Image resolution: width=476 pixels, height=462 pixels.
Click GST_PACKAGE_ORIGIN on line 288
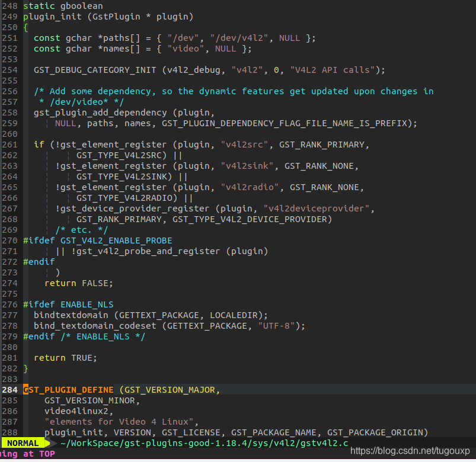375,432
